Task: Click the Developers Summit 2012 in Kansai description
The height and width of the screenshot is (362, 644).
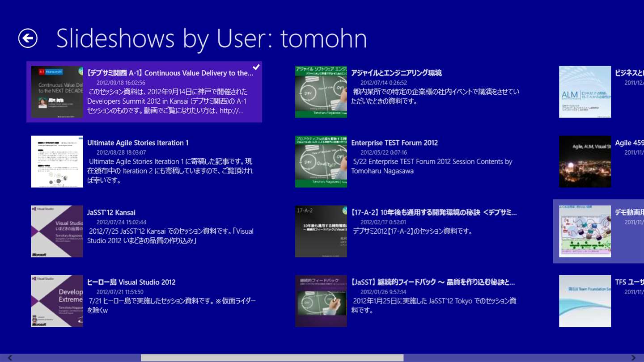Action: coord(166,101)
